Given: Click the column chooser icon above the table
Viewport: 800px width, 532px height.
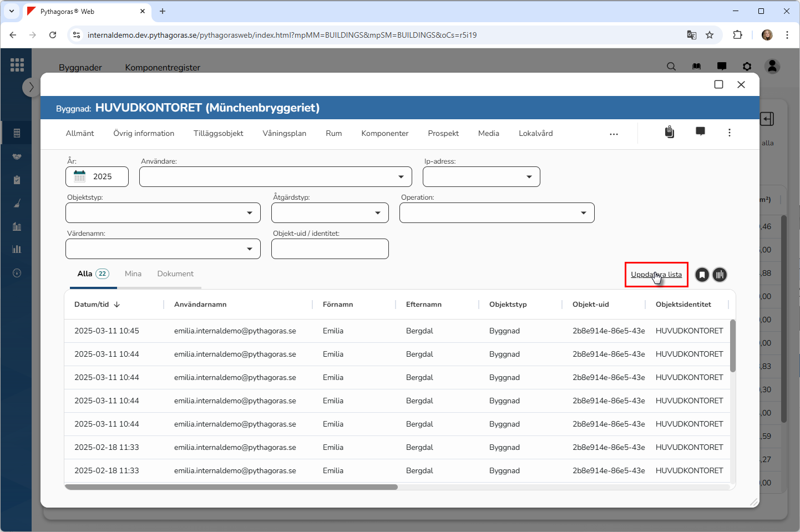Looking at the screenshot, I should pyautogui.click(x=720, y=275).
